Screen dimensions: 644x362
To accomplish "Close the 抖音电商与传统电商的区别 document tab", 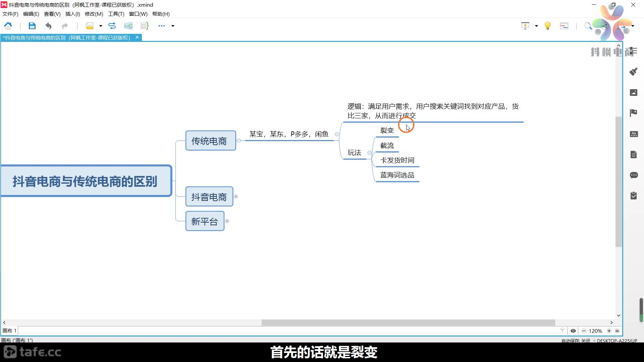I will pyautogui.click(x=137, y=38).
